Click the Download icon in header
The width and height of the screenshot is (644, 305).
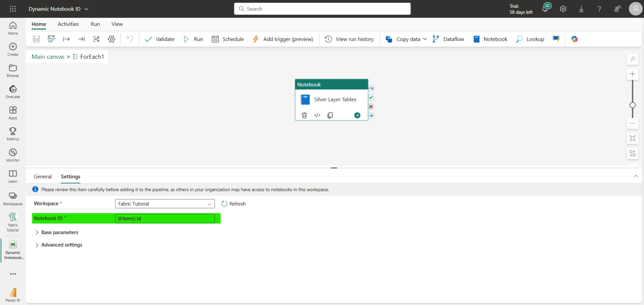tap(581, 9)
